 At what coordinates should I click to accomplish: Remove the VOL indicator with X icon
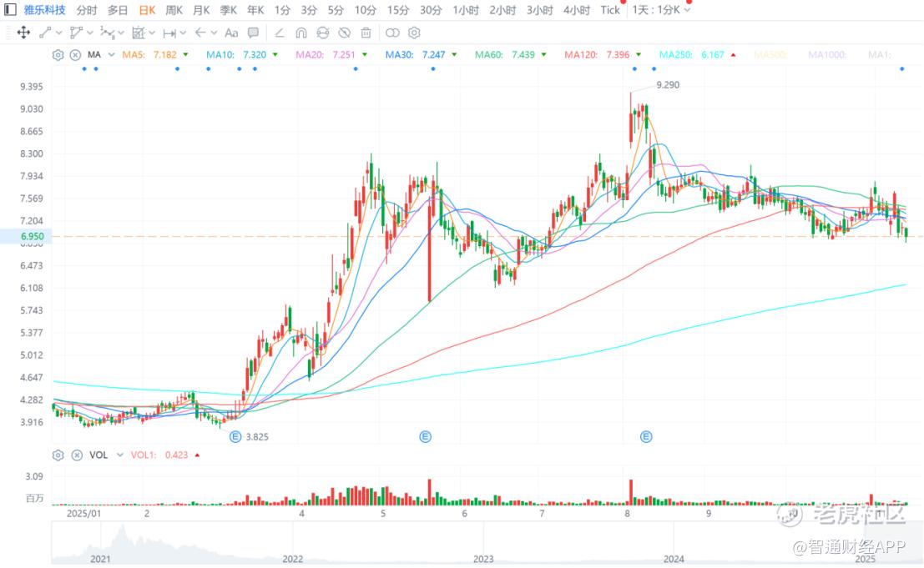[x=77, y=455]
